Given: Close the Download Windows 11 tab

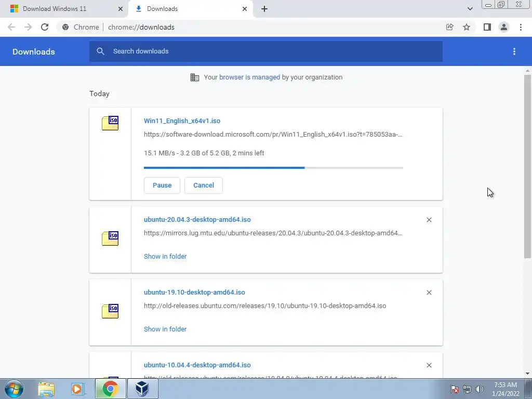Looking at the screenshot, I should [121, 9].
